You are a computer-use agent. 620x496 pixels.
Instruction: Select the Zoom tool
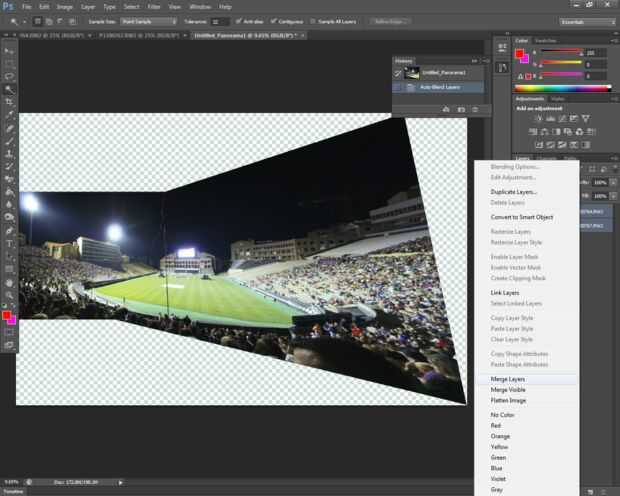[9, 295]
